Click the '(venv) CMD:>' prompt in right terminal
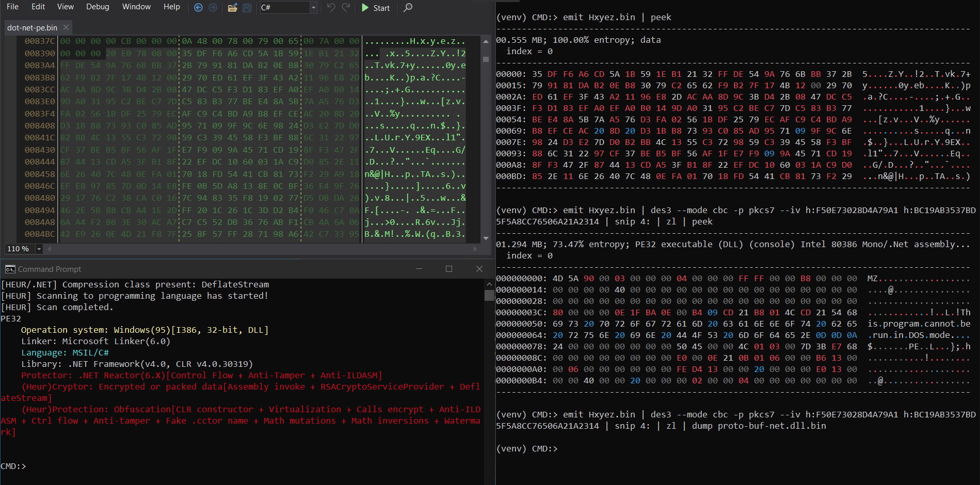The width and height of the screenshot is (980, 485). click(x=527, y=448)
